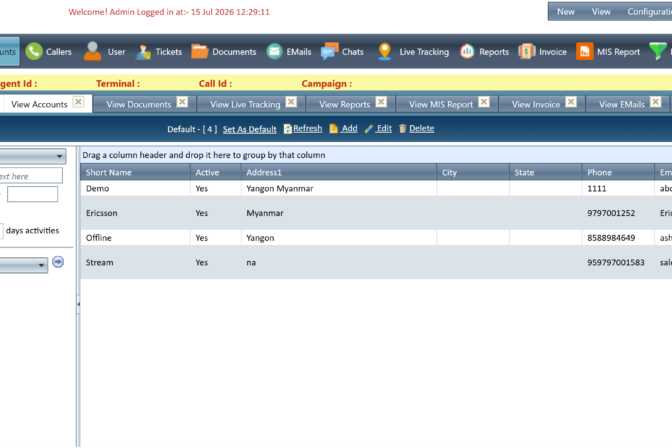Switch to the View Reports tab
672x448 pixels.
pyautogui.click(x=345, y=104)
